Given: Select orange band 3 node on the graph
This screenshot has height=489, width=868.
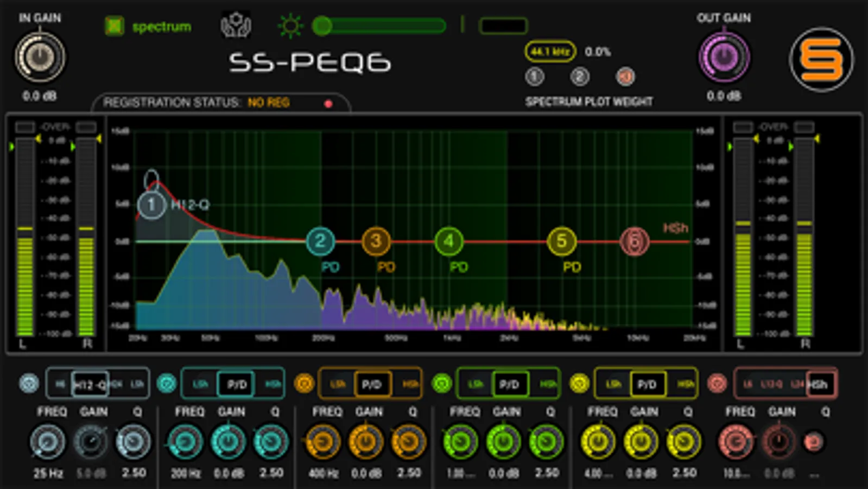Looking at the screenshot, I should [376, 241].
